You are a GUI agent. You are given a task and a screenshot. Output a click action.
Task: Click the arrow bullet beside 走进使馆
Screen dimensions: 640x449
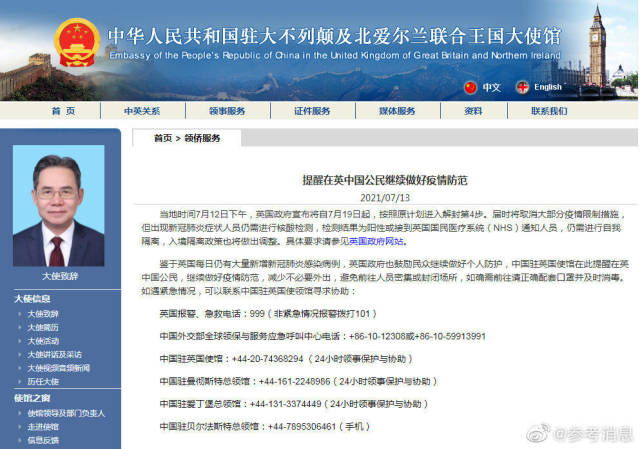pos(20,427)
